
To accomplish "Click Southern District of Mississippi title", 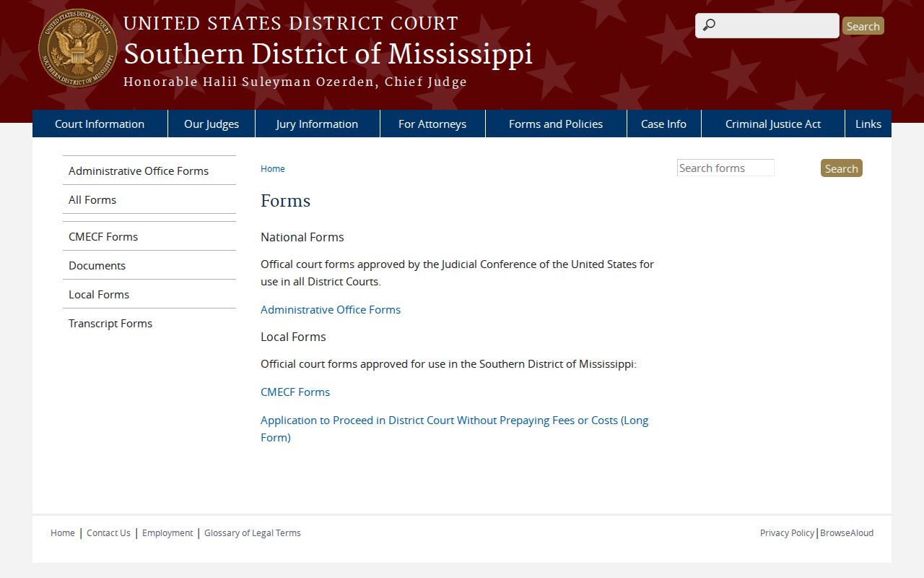I will tap(328, 54).
